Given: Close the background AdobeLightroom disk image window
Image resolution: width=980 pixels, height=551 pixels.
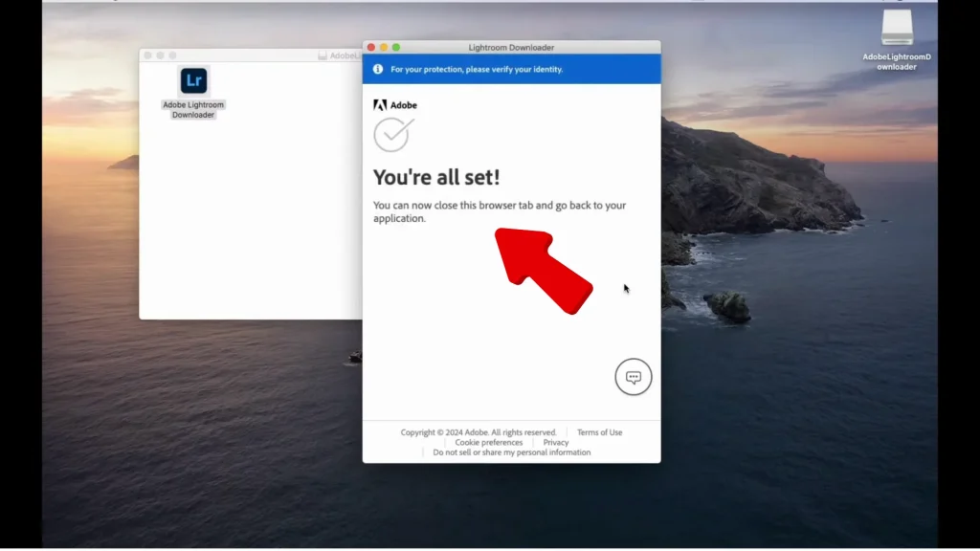Looking at the screenshot, I should (148, 55).
